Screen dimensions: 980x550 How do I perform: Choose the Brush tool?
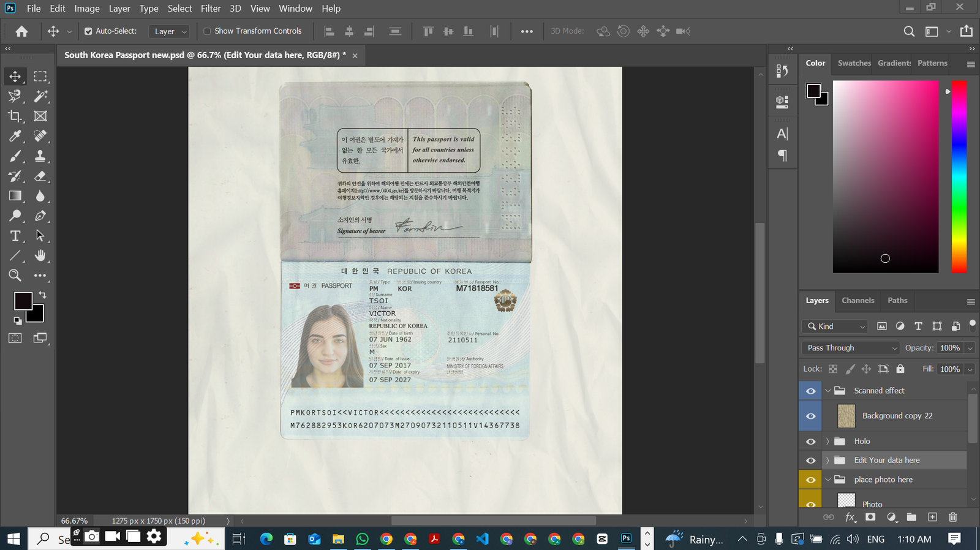click(x=15, y=156)
